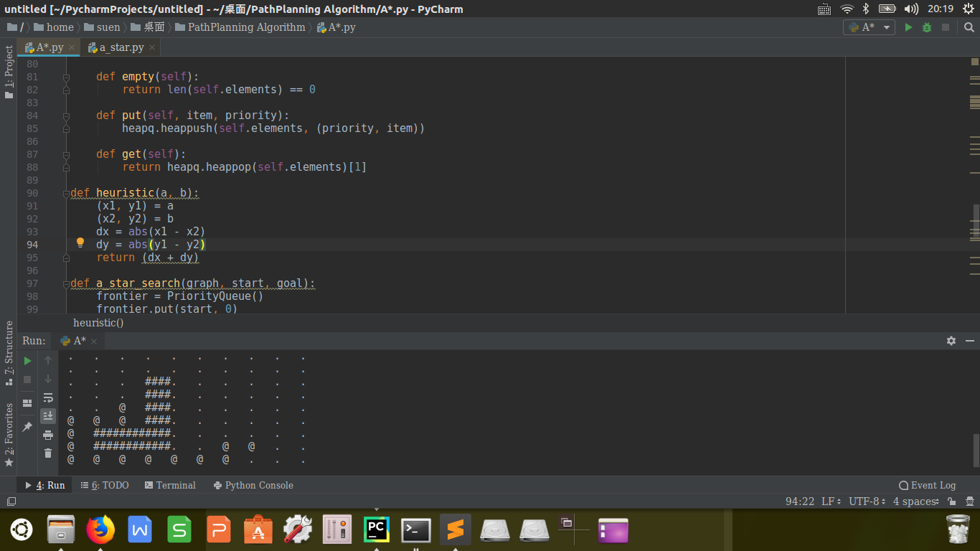Click the run console vertical scrollbar

976,448
